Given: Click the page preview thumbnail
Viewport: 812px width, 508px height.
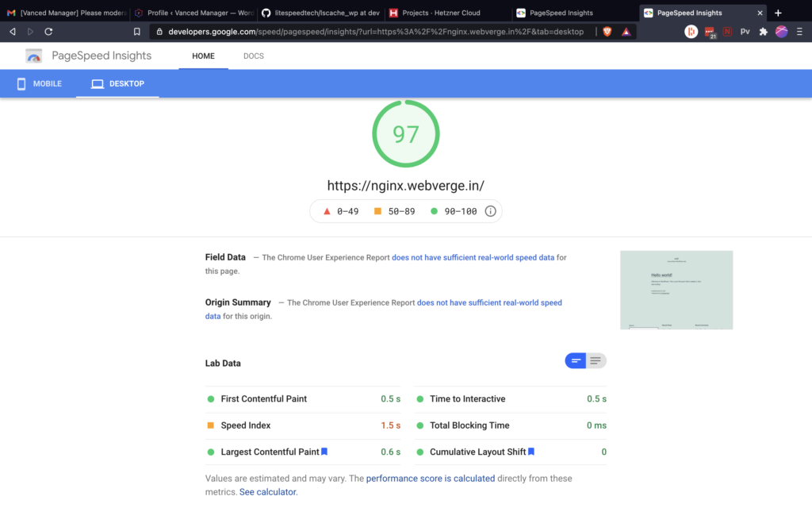Looking at the screenshot, I should (676, 289).
